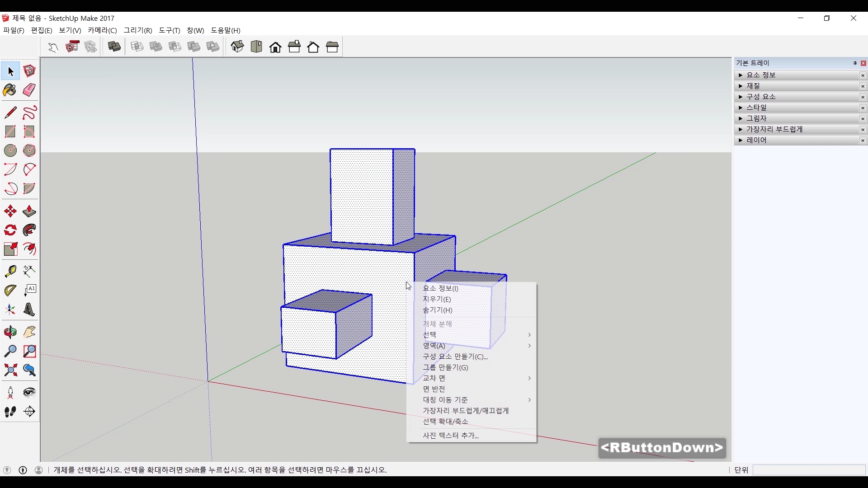This screenshot has height=488, width=868.
Task: Select the Paint Bucket tool
Action: [10, 90]
